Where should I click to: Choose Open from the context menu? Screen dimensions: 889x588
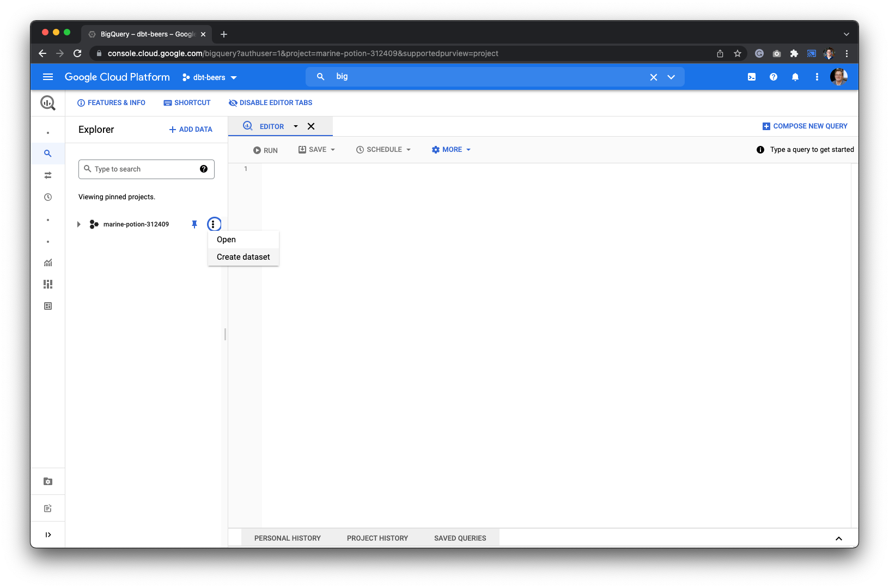(243, 240)
